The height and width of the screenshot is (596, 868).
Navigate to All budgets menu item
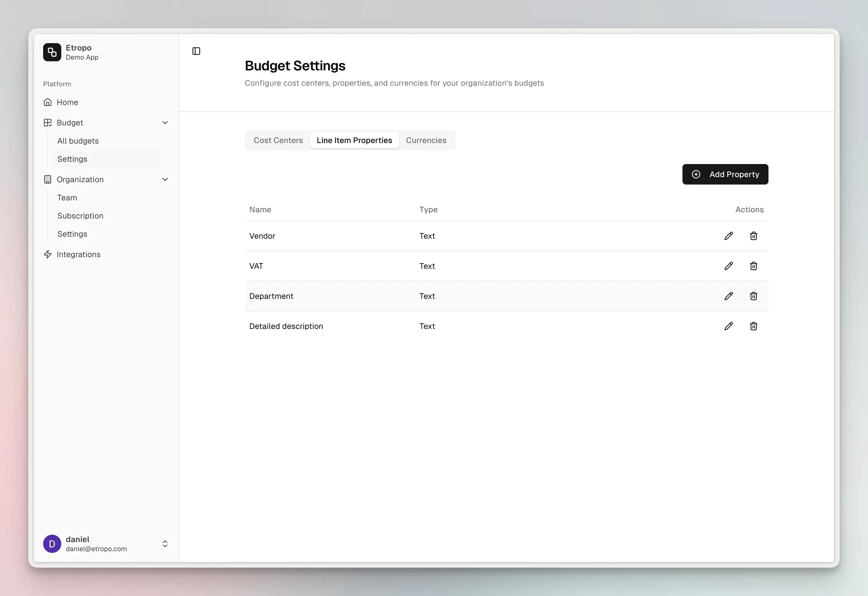click(77, 140)
